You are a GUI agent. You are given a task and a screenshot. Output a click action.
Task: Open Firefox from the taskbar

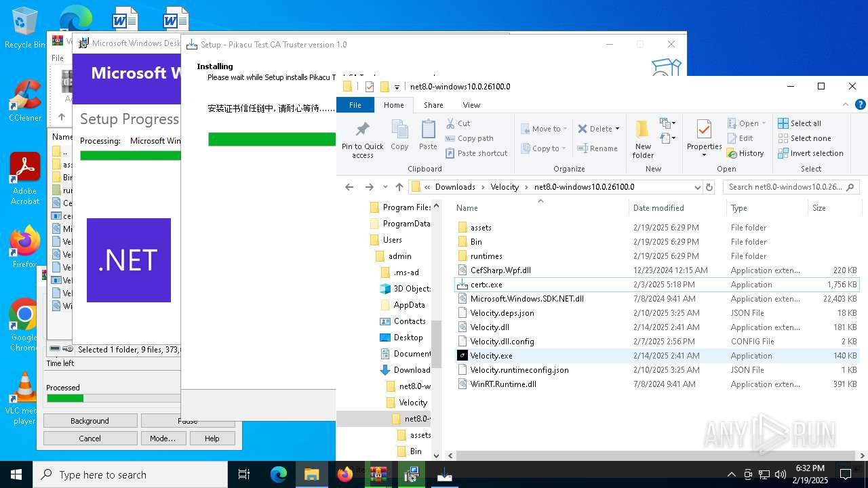coord(345,474)
